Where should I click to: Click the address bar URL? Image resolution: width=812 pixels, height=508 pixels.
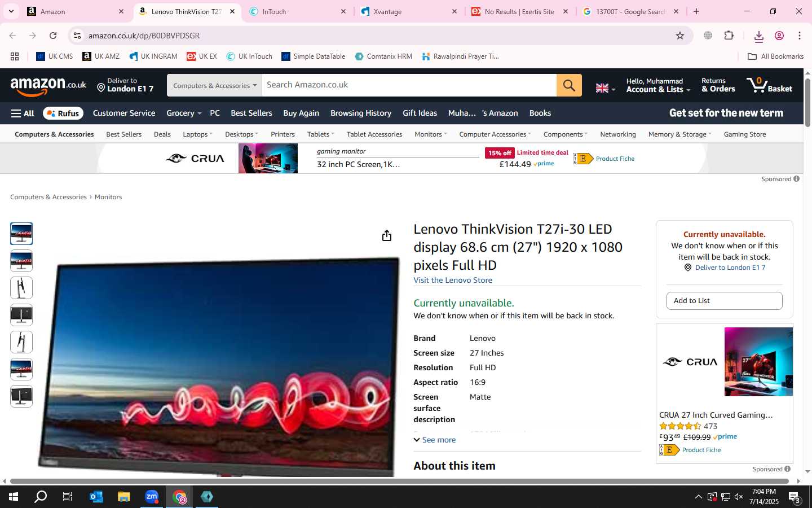pos(144,36)
